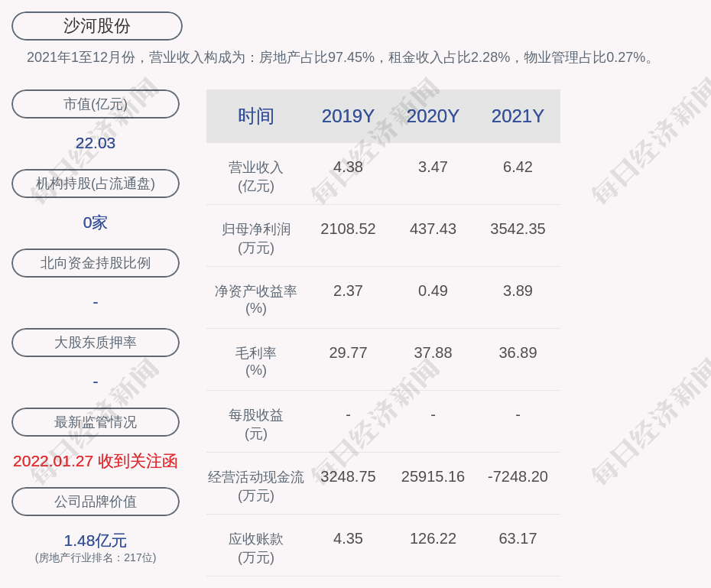711x588 pixels.
Task: Click the 22.03 market value figure
Action: pyautogui.click(x=96, y=143)
